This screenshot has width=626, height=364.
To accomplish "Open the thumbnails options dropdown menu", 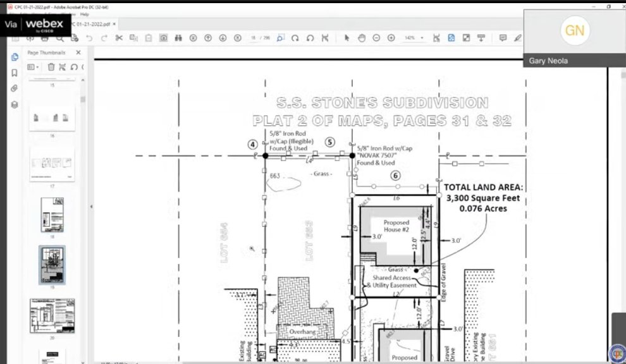I will click(x=33, y=67).
